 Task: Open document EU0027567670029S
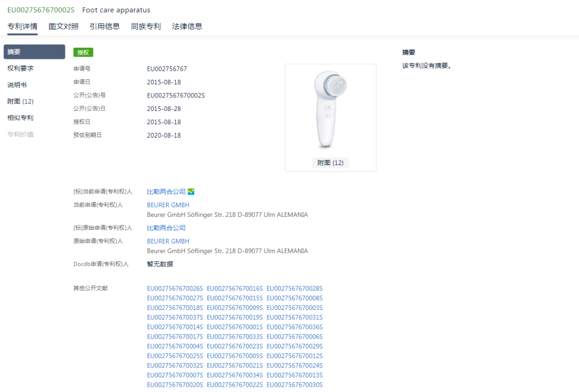point(295,346)
